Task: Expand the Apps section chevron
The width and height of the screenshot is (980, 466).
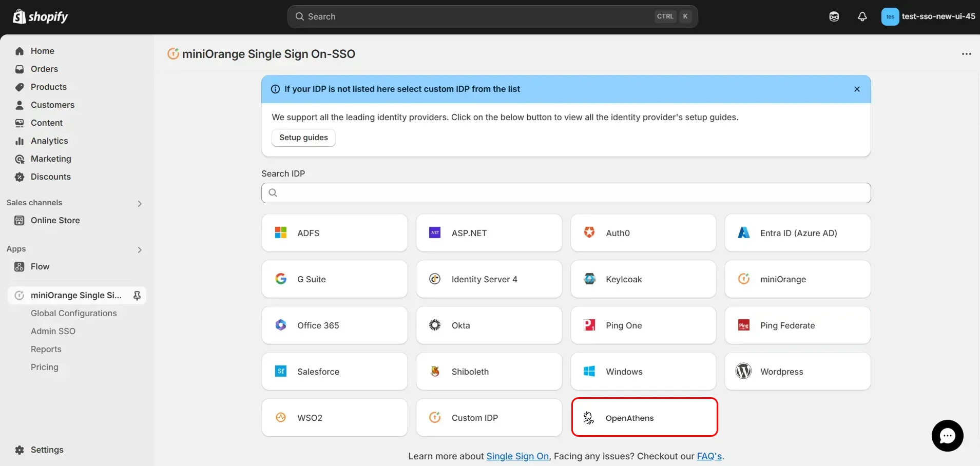Action: point(140,250)
